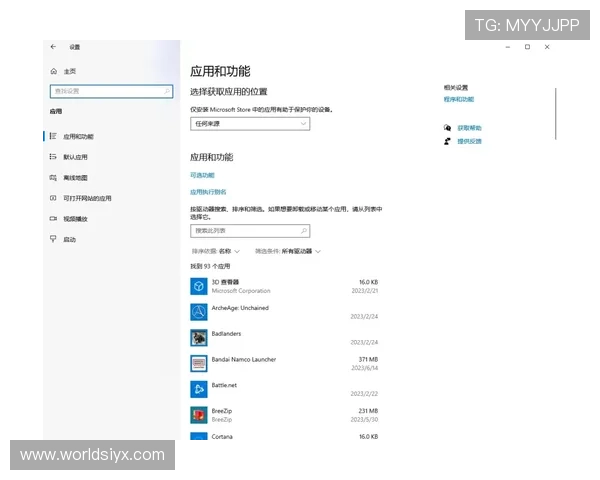Viewport: 600px width, 480px height.
Task: Go back with the arrow icon
Action: click(x=53, y=47)
